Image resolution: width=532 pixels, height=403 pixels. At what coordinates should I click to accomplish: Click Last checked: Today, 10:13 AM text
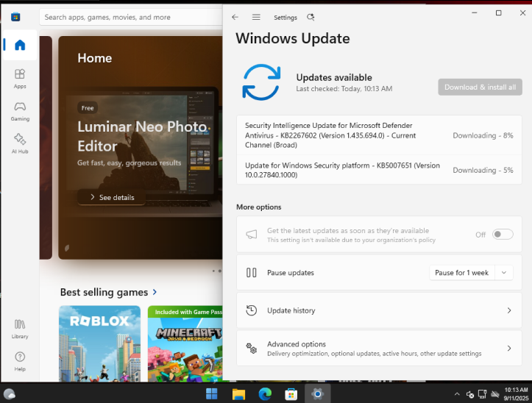344,88
